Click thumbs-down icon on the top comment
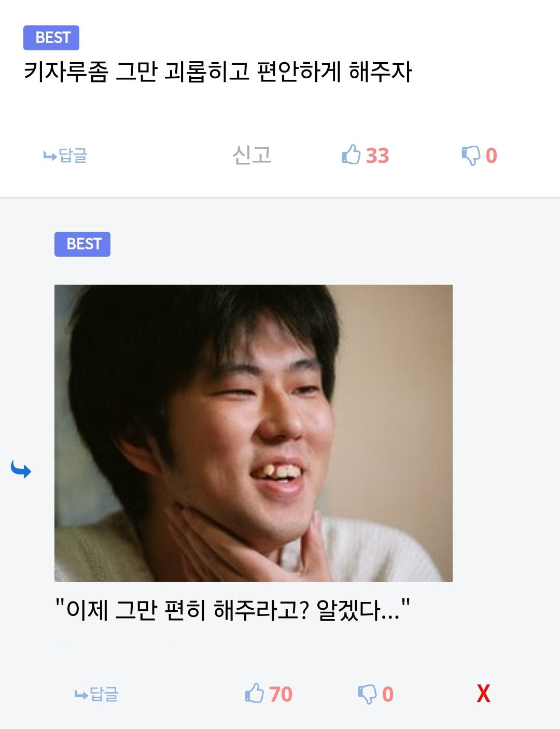The image size is (560, 729). pos(471,155)
